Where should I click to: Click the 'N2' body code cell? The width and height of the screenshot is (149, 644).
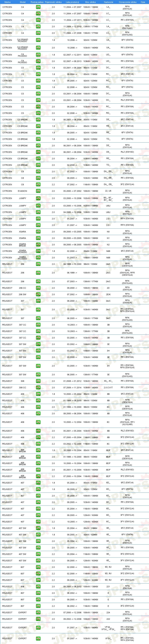(x=108, y=245)
